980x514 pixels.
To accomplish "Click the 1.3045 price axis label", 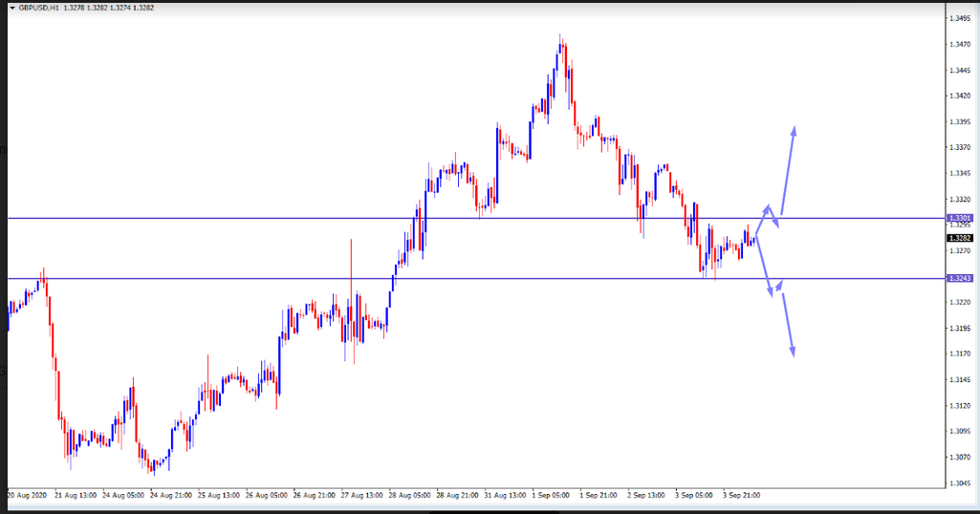I will point(960,482).
